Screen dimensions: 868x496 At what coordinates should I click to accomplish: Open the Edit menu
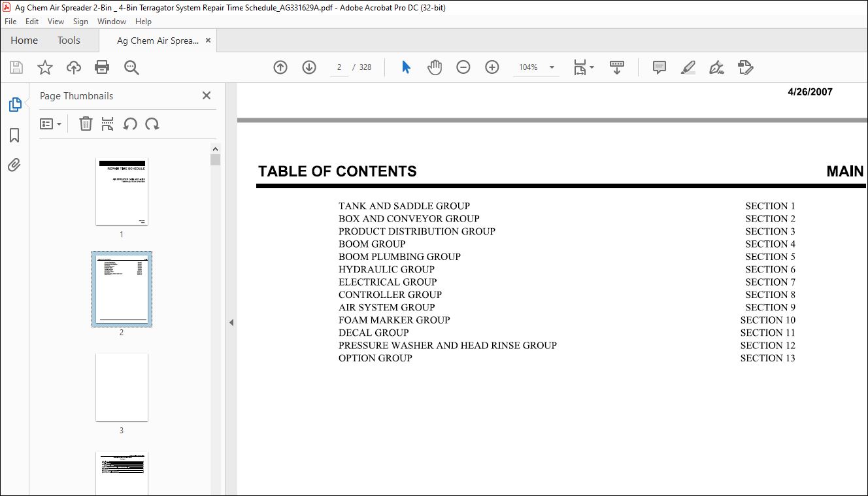[32, 22]
